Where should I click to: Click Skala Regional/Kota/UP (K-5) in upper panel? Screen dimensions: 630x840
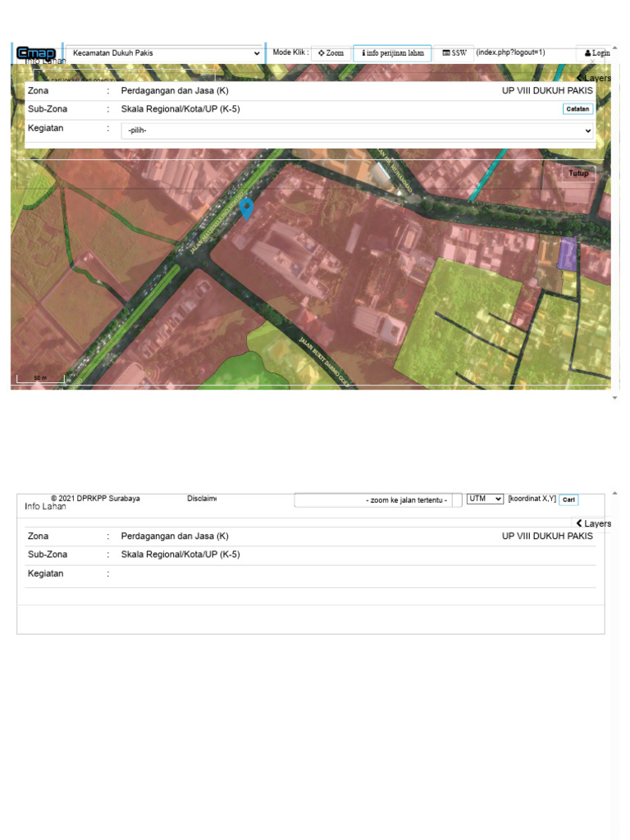pyautogui.click(x=180, y=109)
